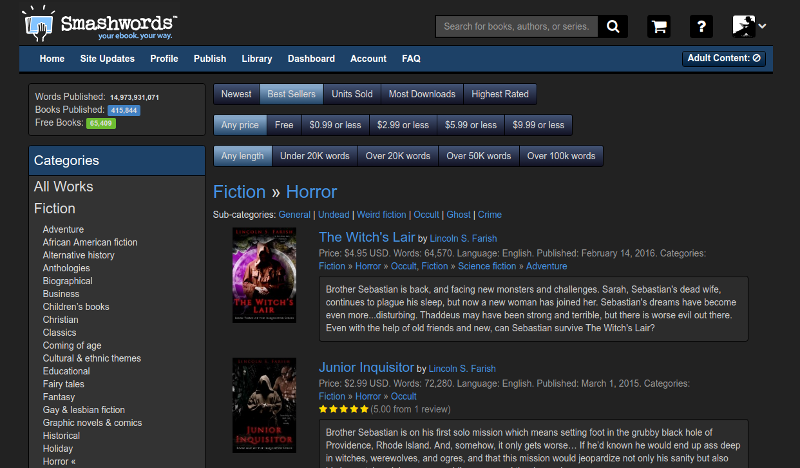800x468 pixels.
Task: Select Historical category
Action: (61, 436)
